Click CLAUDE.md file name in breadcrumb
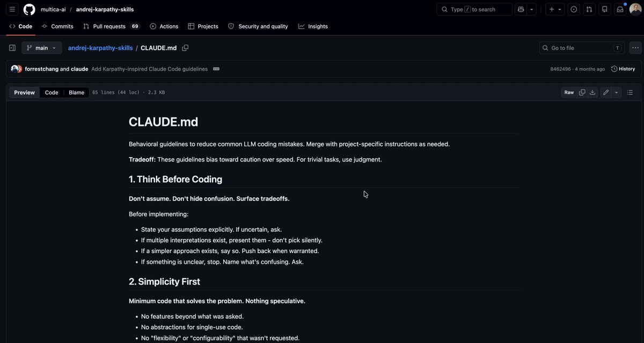This screenshot has height=343, width=644. (x=158, y=48)
